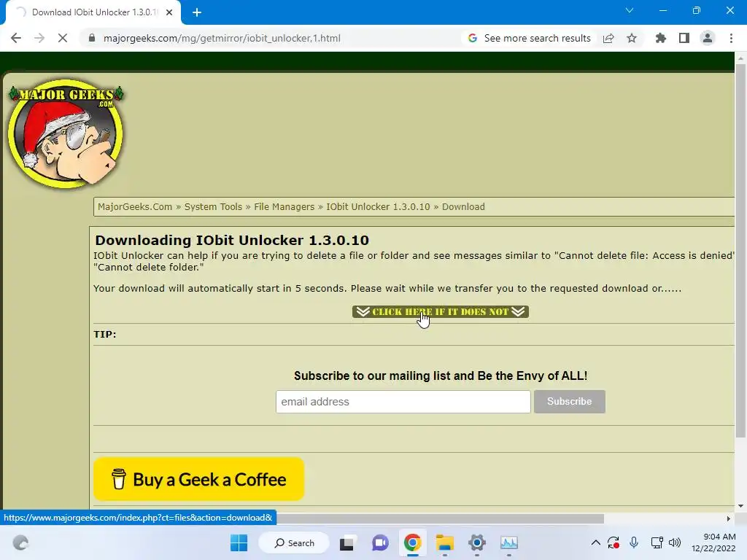Open the Chat app on taskbar
This screenshot has width=747, height=560.
click(x=380, y=542)
